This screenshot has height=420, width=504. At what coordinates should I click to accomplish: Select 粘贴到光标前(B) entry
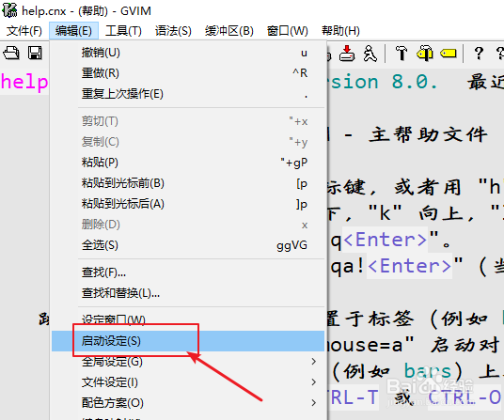click(188, 183)
